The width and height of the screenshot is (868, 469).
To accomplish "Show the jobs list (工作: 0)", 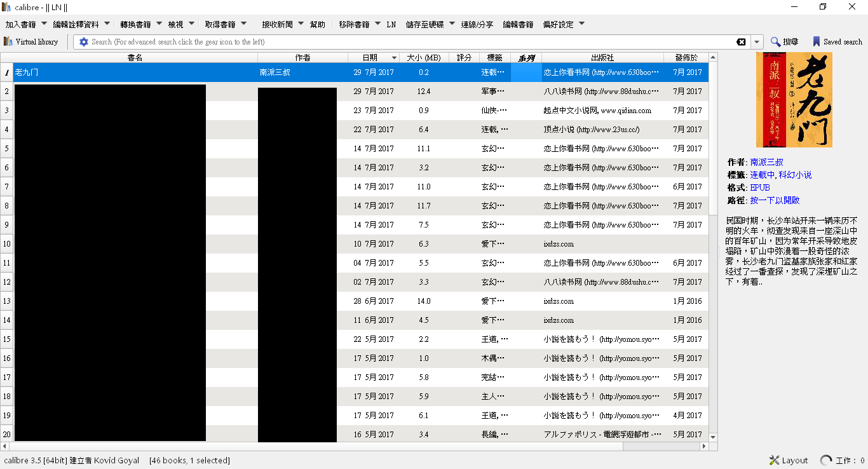I will click(x=843, y=460).
